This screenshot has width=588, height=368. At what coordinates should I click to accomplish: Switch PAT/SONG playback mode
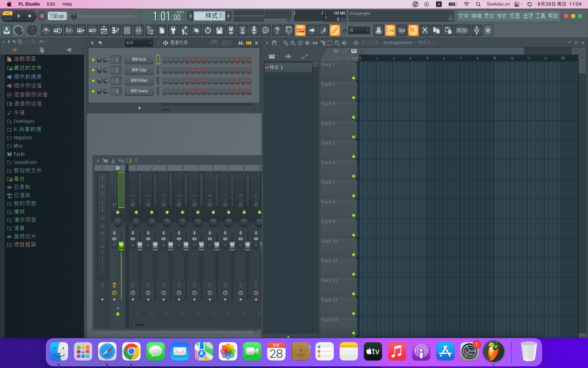coord(7,16)
